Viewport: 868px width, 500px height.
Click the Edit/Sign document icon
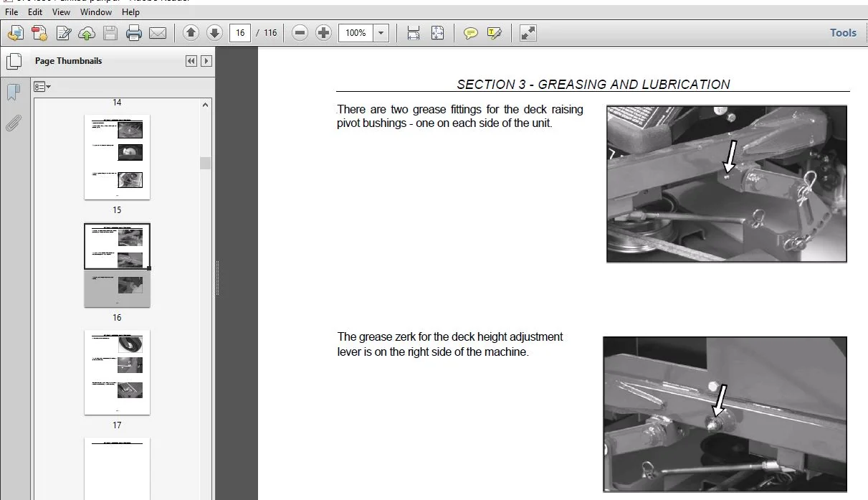pos(63,33)
